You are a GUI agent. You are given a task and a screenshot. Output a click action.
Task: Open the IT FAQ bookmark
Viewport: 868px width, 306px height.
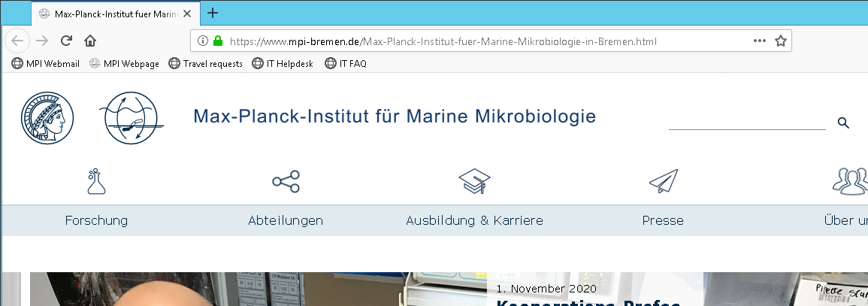[346, 64]
